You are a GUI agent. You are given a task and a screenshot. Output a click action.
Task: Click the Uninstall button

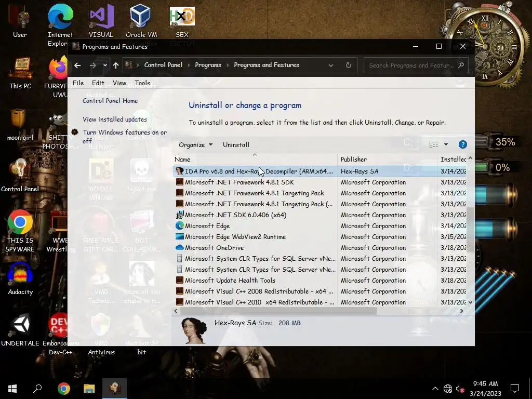point(236,145)
